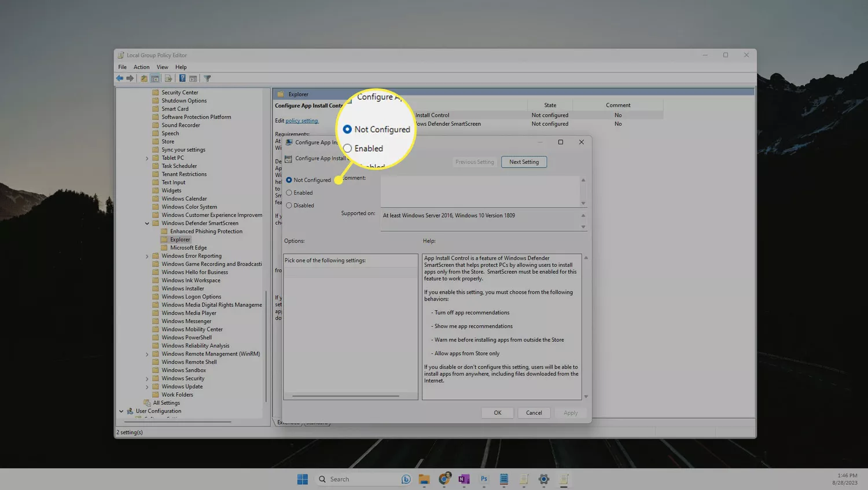Select the Not Configured radio button

click(289, 180)
